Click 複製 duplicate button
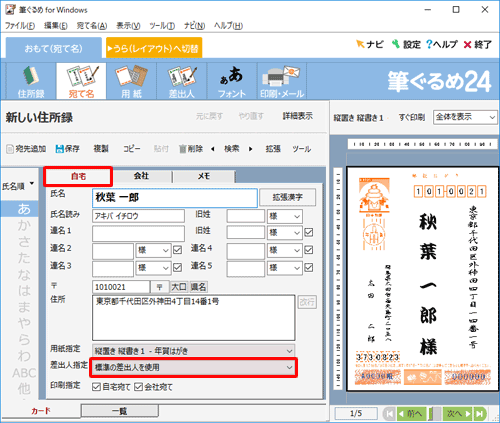 101,149
